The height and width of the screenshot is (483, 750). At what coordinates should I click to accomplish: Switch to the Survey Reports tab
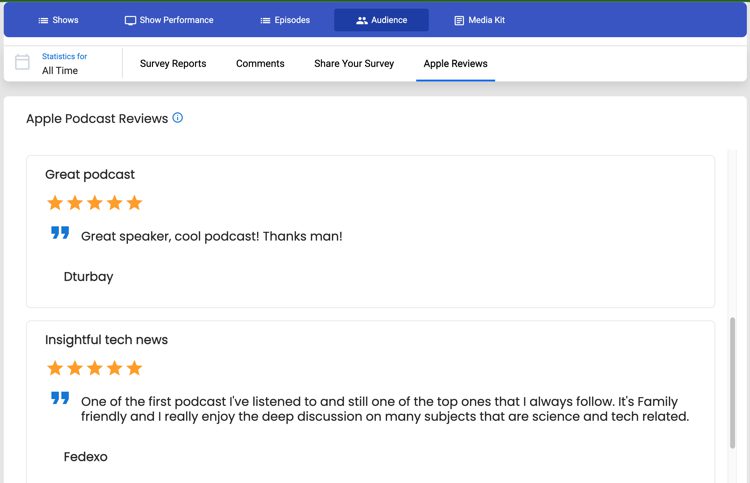pyautogui.click(x=173, y=64)
